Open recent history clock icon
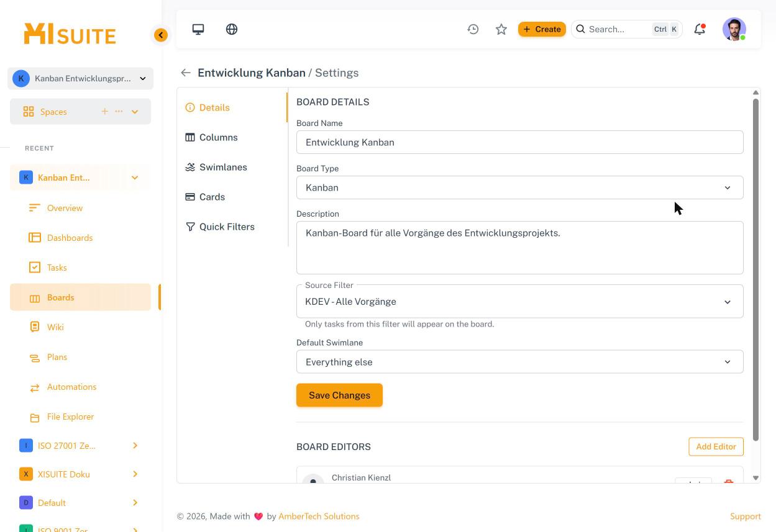Image resolution: width=776 pixels, height=532 pixels. tap(473, 29)
